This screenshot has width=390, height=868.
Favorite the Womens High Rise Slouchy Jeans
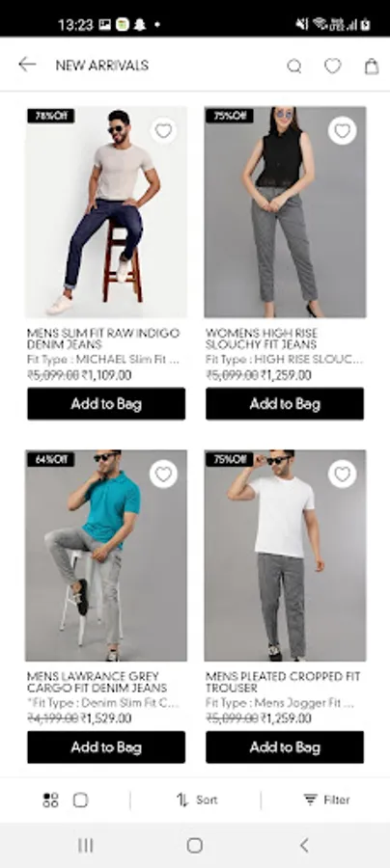(343, 131)
